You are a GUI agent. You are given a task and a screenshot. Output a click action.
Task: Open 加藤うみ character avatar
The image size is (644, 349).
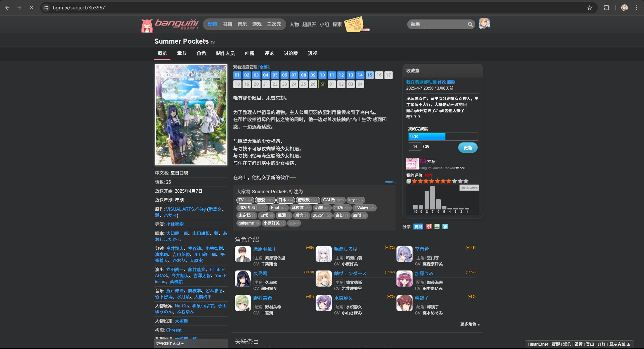click(x=405, y=279)
